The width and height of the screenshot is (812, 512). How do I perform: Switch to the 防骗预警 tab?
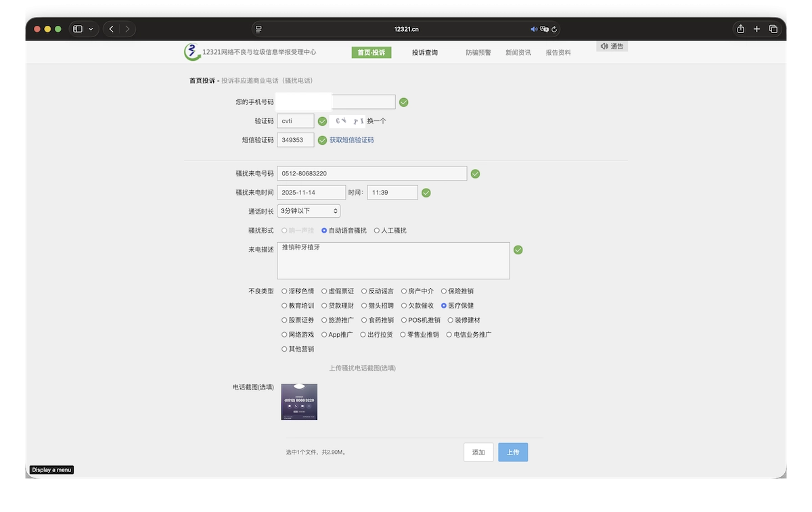[478, 53]
